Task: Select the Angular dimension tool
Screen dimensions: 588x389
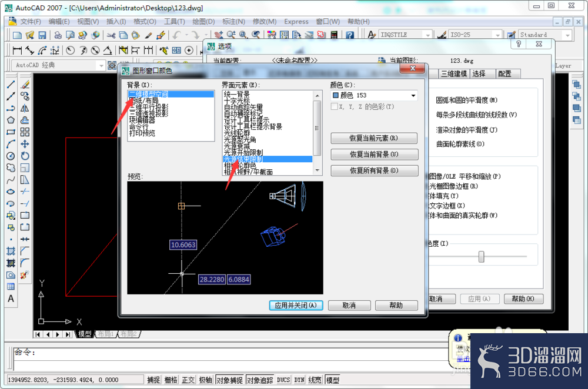Action: pyautogui.click(x=108, y=50)
